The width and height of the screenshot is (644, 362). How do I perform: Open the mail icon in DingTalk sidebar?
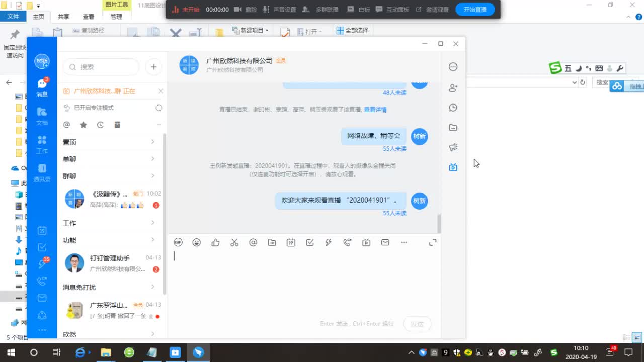coord(42,298)
